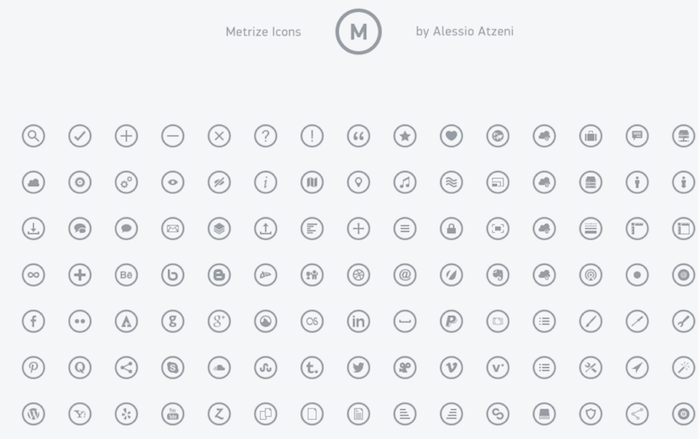
Task: Select the YouTube icon
Action: coord(172,413)
